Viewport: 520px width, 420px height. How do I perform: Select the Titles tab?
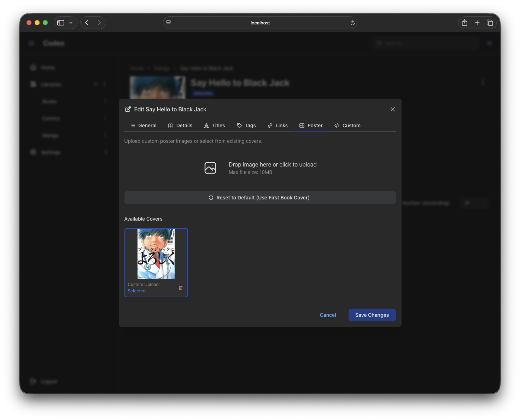(215, 126)
